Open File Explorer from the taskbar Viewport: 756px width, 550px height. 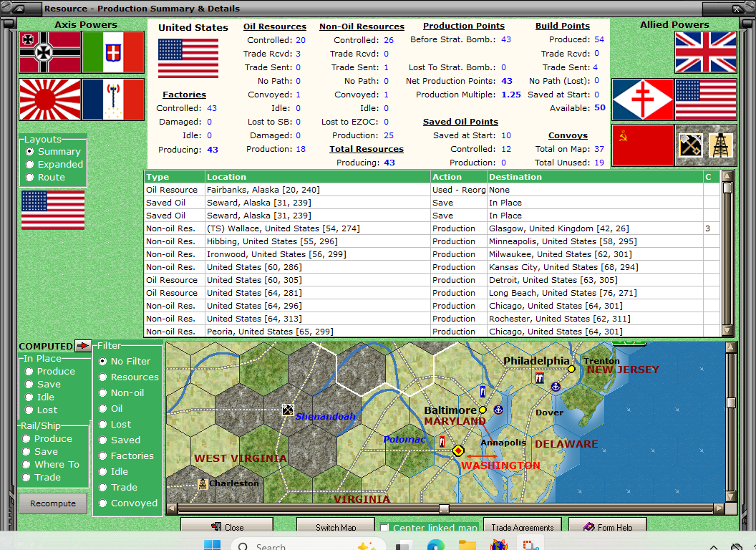point(467,545)
